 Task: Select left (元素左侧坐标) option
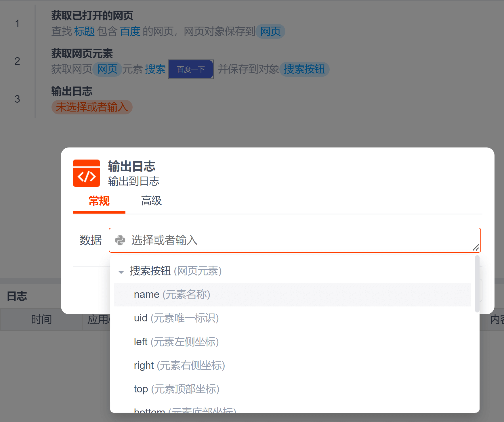[176, 342]
